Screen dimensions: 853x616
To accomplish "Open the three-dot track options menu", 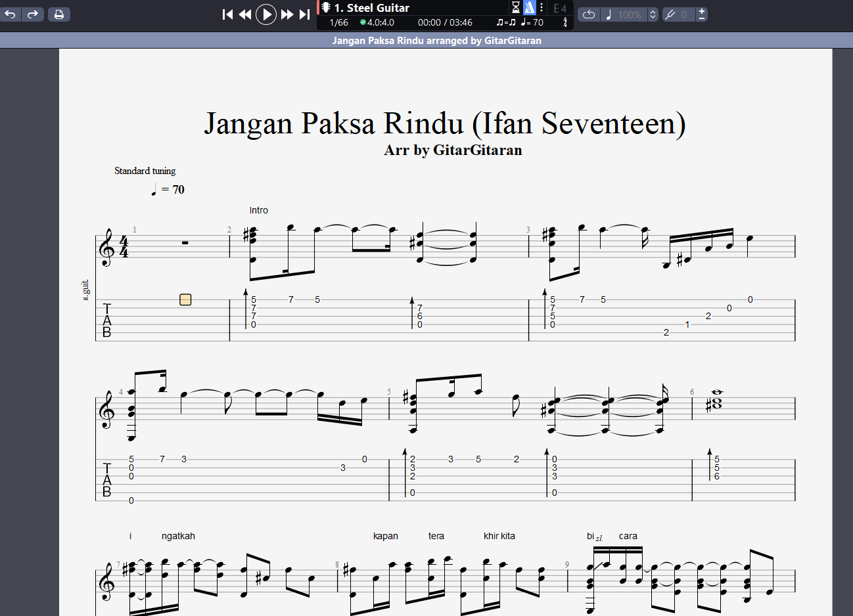I will coord(542,8).
